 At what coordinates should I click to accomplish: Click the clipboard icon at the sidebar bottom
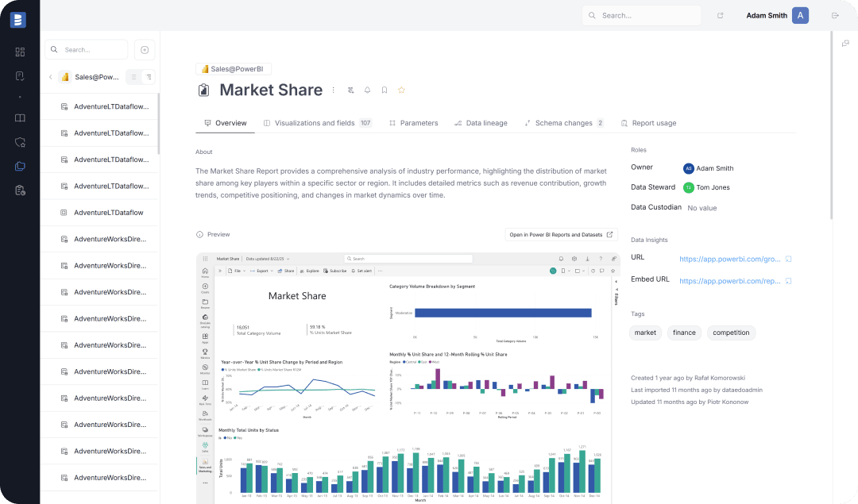[20, 190]
